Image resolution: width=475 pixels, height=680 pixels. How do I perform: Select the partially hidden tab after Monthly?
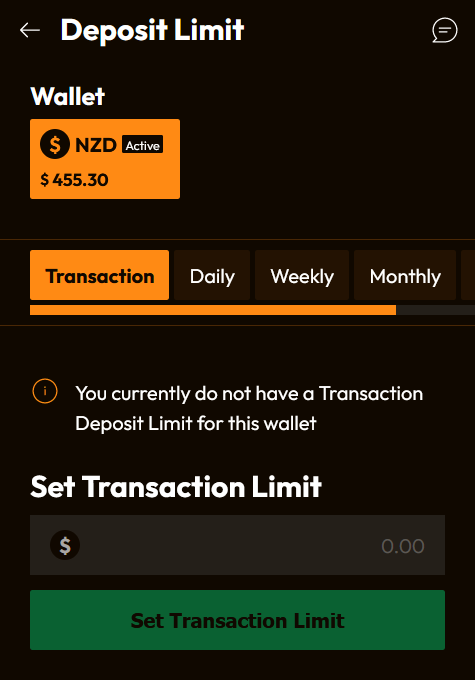tap(468, 275)
